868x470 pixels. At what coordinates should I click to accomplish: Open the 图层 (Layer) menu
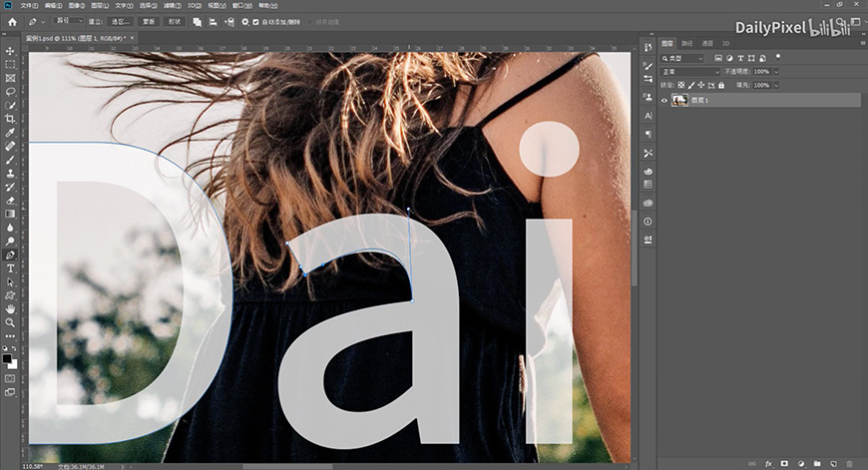[x=100, y=6]
